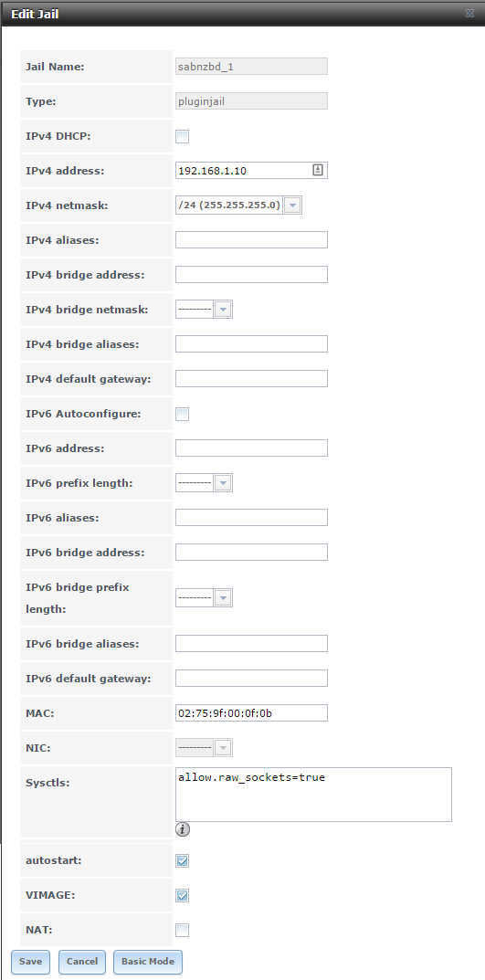
Task: Uncheck the autostart checkbox
Action: [182, 860]
